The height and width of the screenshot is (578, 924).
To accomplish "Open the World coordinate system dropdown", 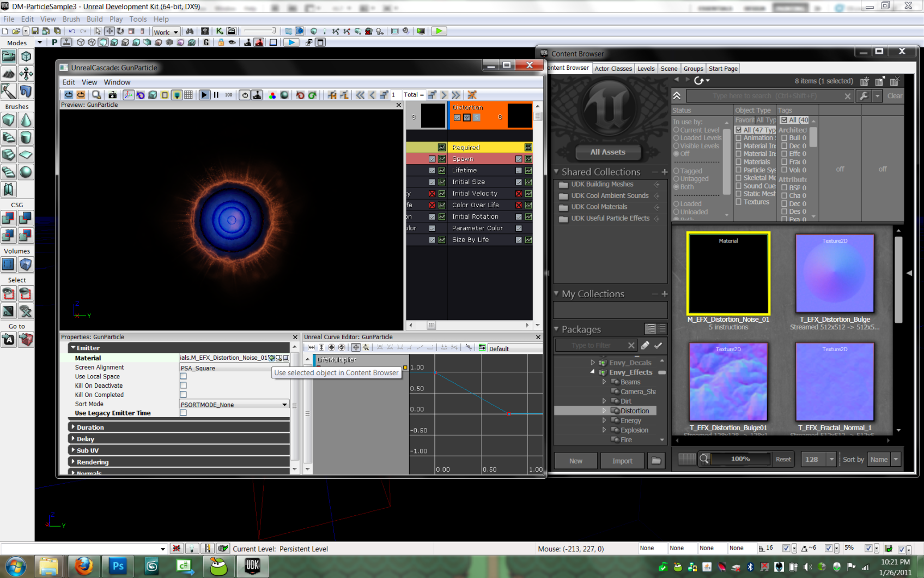I will pyautogui.click(x=166, y=32).
